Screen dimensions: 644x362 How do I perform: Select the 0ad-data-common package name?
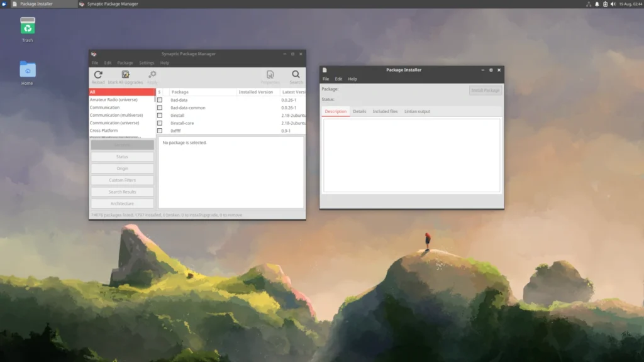pyautogui.click(x=187, y=107)
